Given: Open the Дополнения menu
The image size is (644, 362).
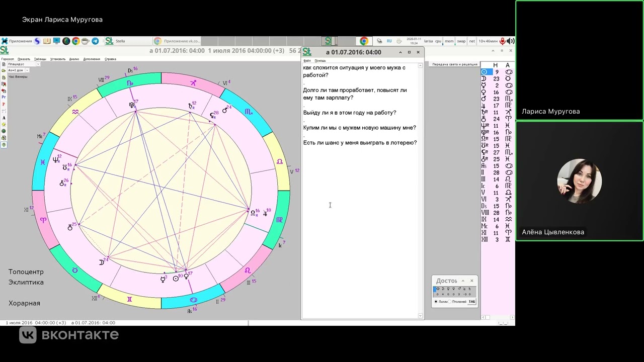Looking at the screenshot, I should (92, 59).
